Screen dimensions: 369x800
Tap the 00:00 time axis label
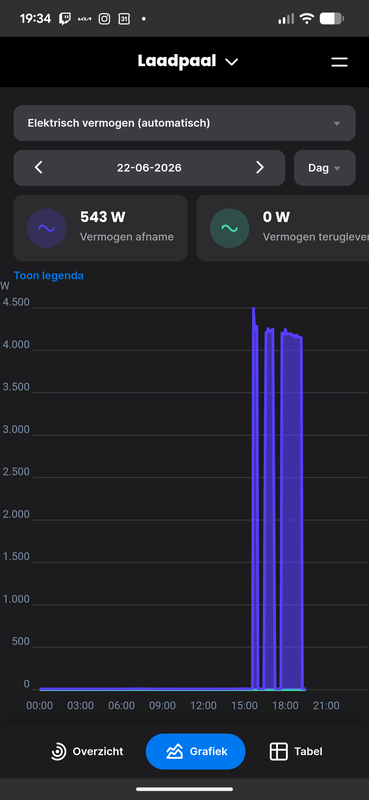tap(39, 706)
